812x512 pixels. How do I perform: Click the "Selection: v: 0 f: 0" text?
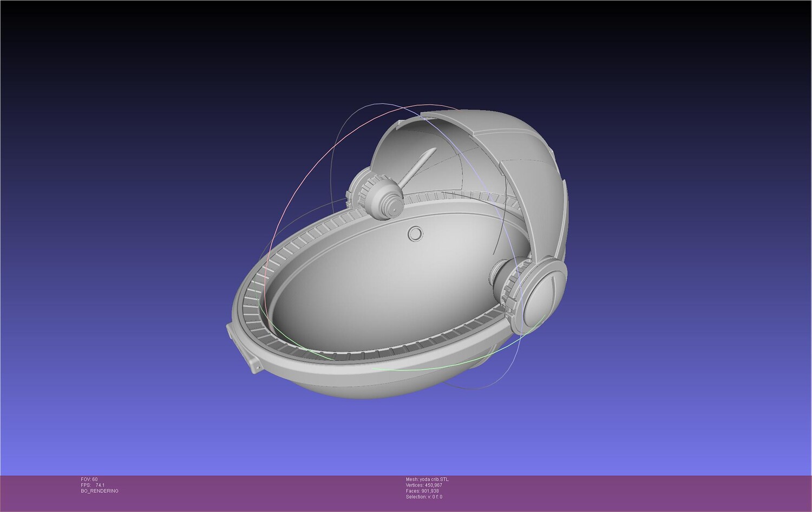coord(424,497)
